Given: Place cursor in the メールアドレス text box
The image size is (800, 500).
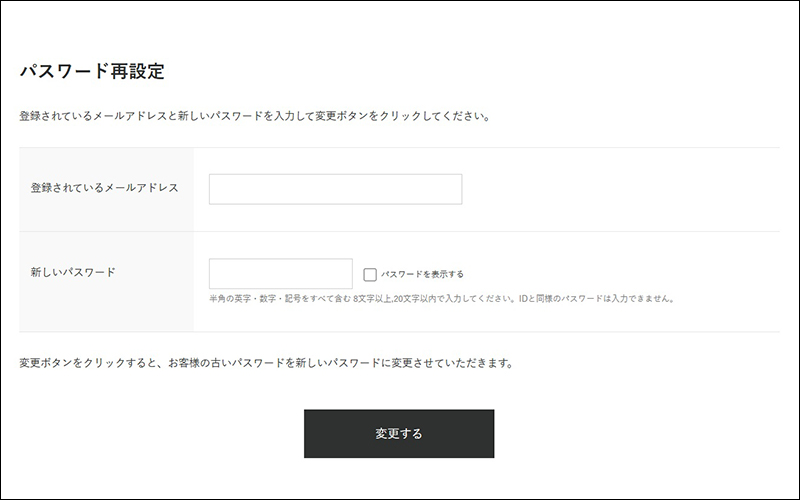Looking at the screenshot, I should click(335, 189).
